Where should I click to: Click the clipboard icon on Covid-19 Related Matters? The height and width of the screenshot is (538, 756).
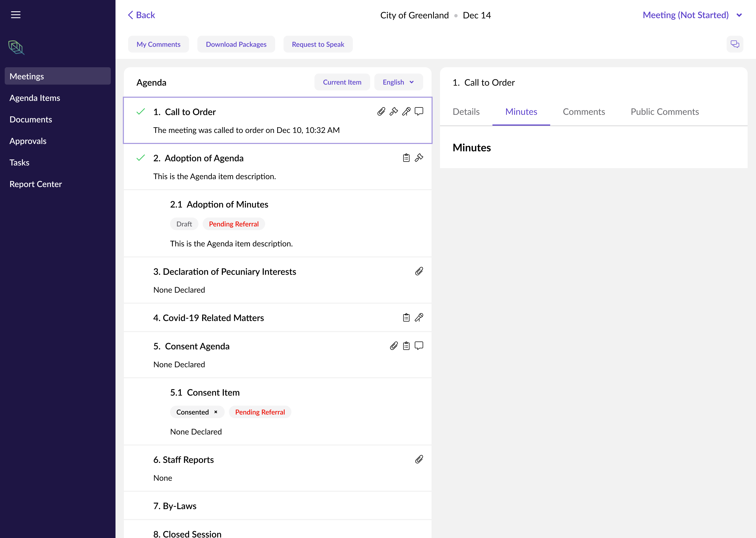coord(406,318)
